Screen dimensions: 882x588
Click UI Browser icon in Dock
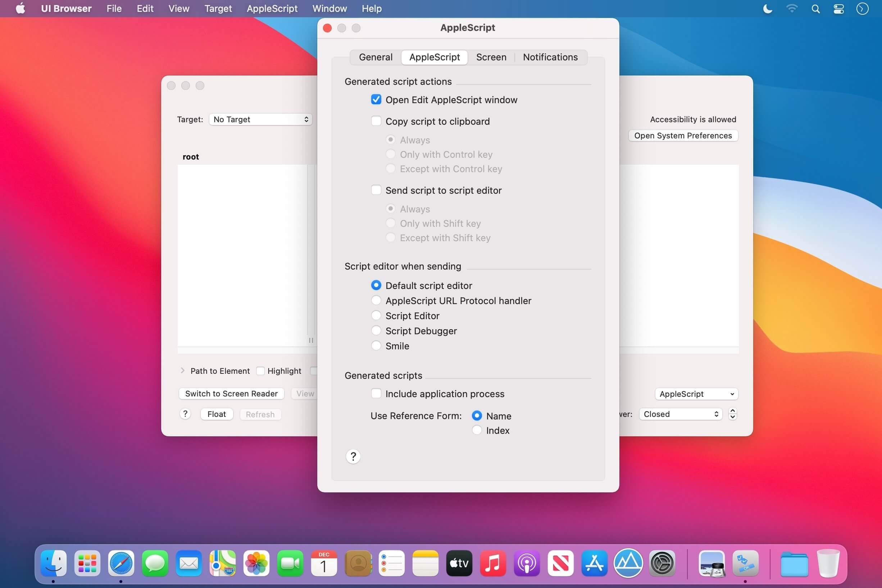(745, 563)
